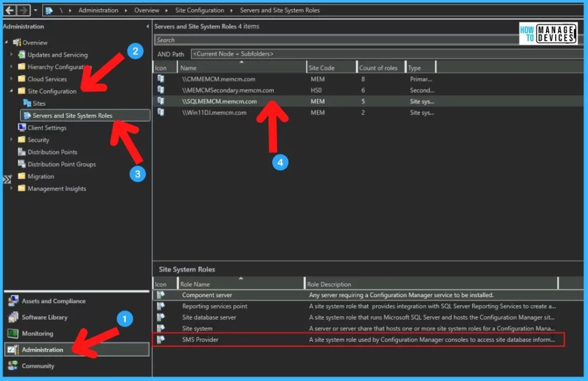Open the Software Library workspace
588x381 pixels.
(77, 317)
